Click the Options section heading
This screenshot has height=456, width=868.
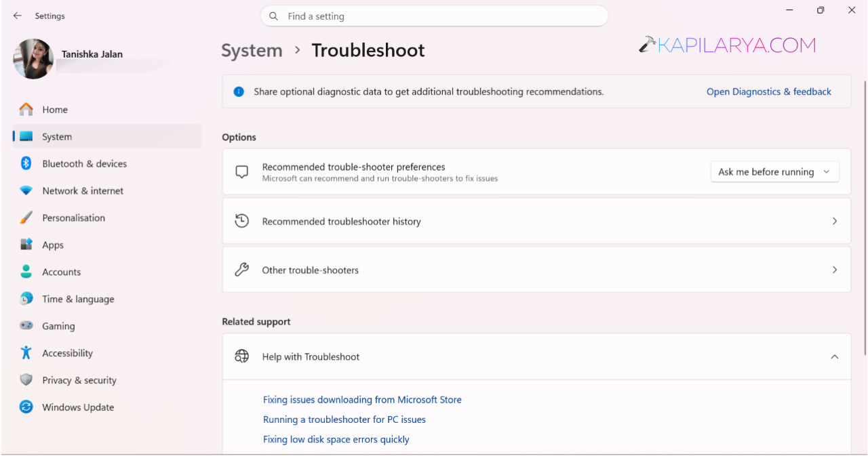tap(239, 137)
